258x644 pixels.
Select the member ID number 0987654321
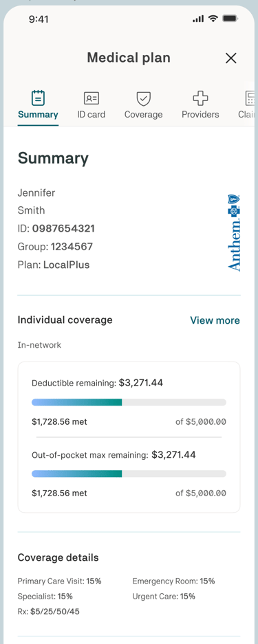click(64, 228)
